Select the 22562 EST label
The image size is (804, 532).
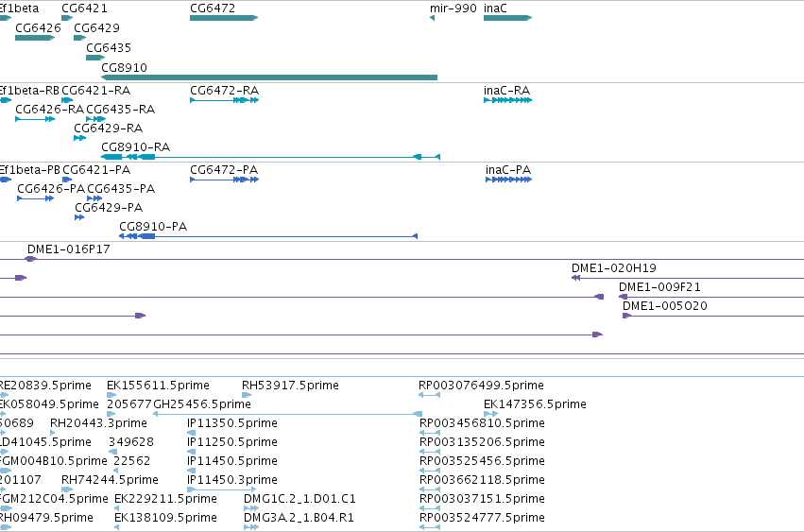tap(131, 461)
